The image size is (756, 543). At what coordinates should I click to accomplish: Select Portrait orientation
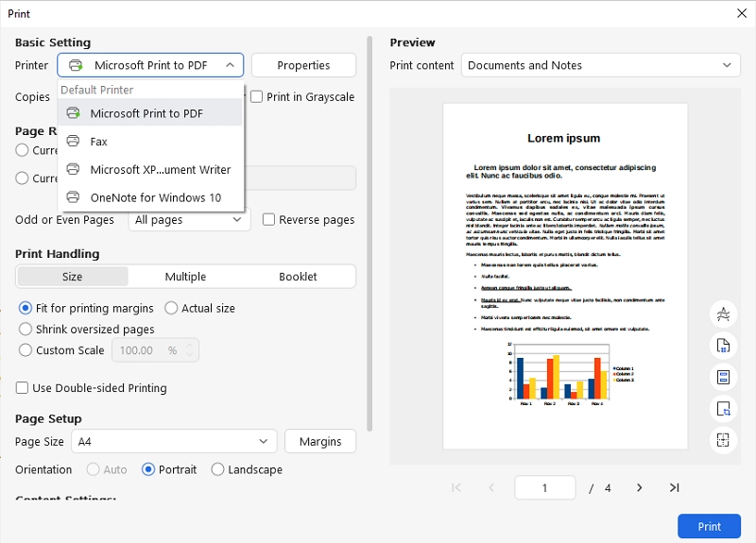click(148, 469)
